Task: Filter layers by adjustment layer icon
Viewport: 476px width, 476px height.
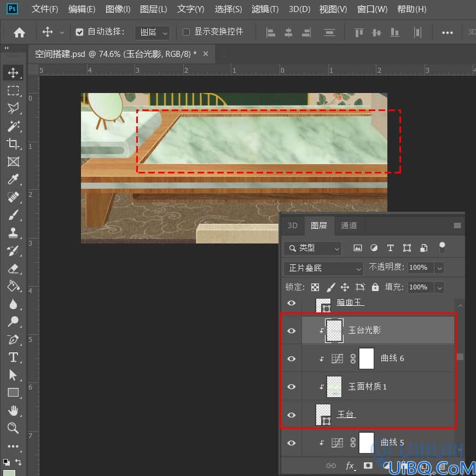Action: pyautogui.click(x=374, y=248)
